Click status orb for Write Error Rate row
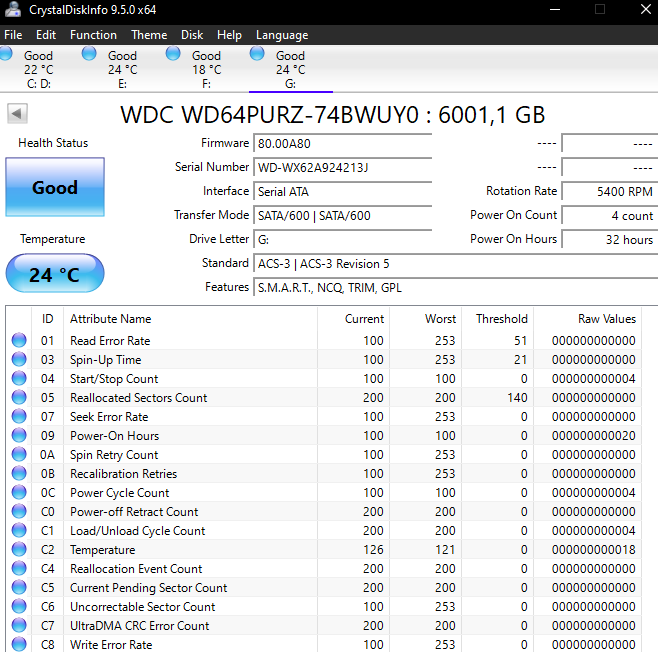658x652 pixels. [x=19, y=644]
